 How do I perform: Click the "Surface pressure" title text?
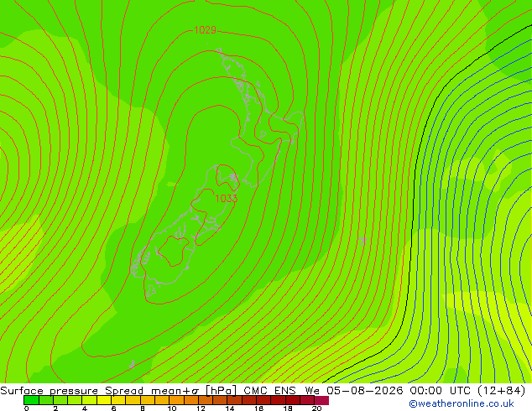50,391
